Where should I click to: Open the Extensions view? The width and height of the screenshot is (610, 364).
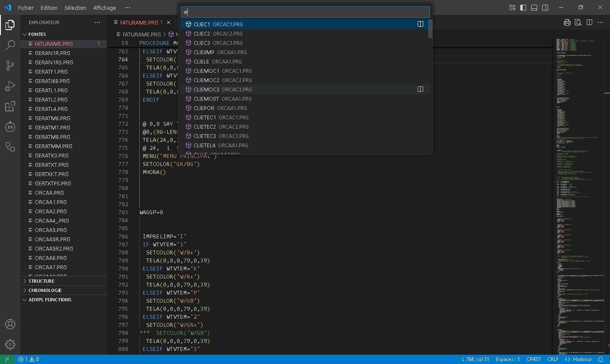(10, 106)
